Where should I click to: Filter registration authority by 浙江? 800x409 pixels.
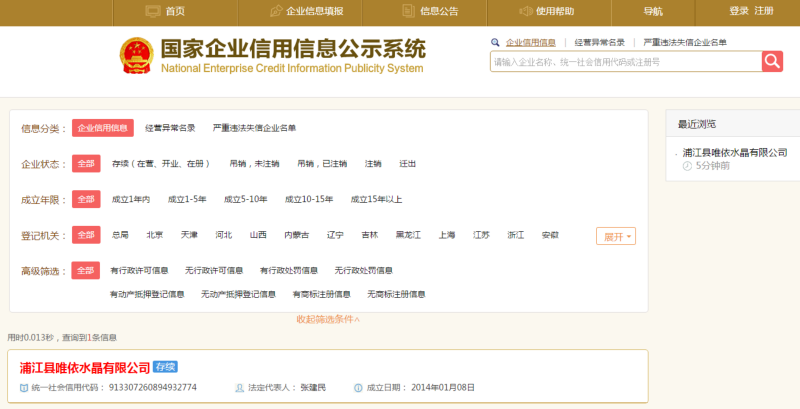click(x=516, y=235)
